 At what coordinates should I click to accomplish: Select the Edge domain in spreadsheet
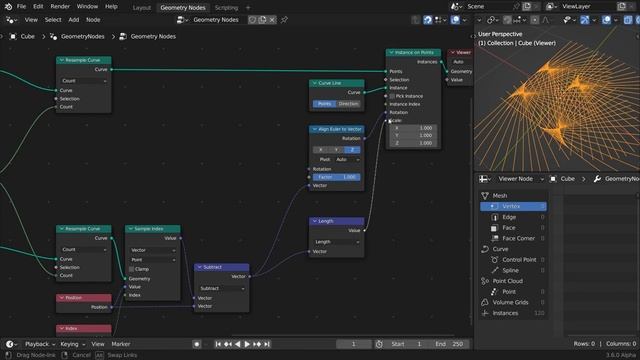click(x=513, y=217)
